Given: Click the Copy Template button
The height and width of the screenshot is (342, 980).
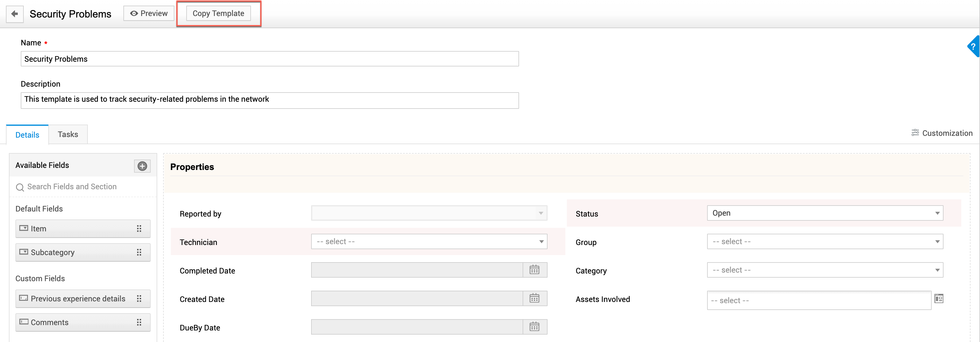Looking at the screenshot, I should (x=218, y=13).
